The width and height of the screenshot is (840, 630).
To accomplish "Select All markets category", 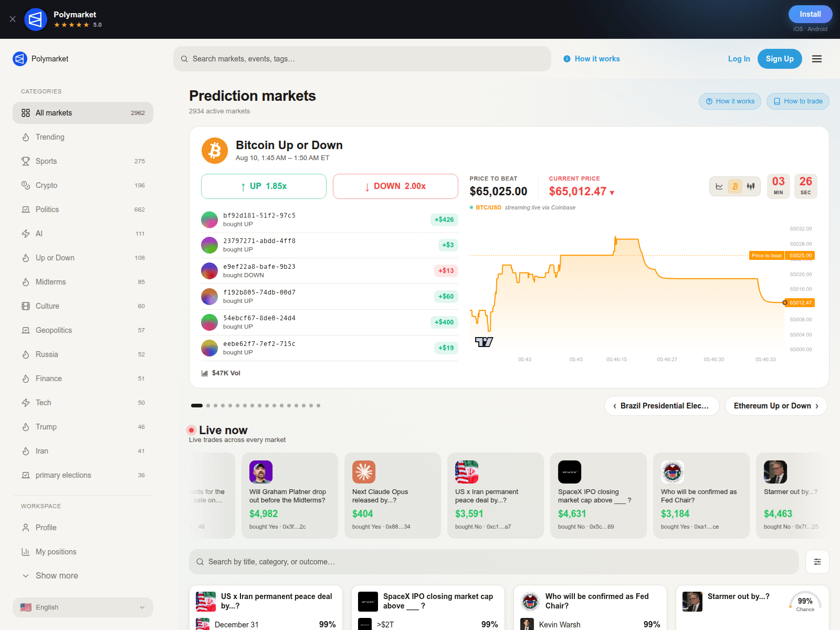I will click(83, 113).
